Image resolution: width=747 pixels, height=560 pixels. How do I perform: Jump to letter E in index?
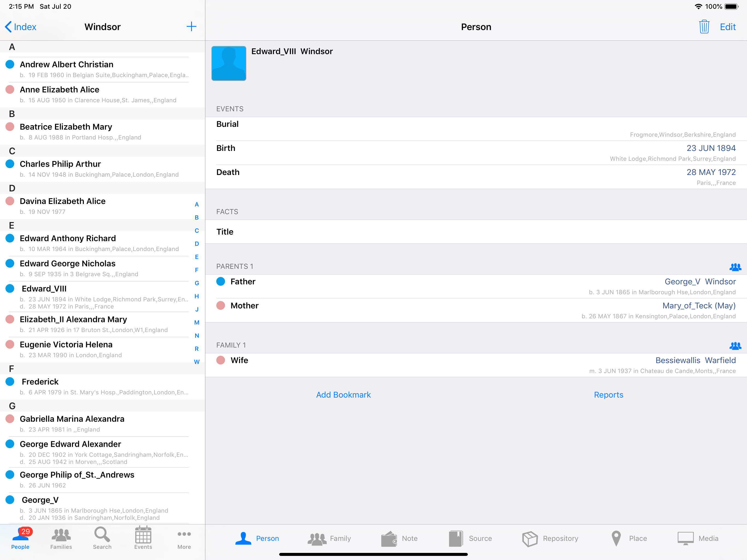click(x=197, y=257)
